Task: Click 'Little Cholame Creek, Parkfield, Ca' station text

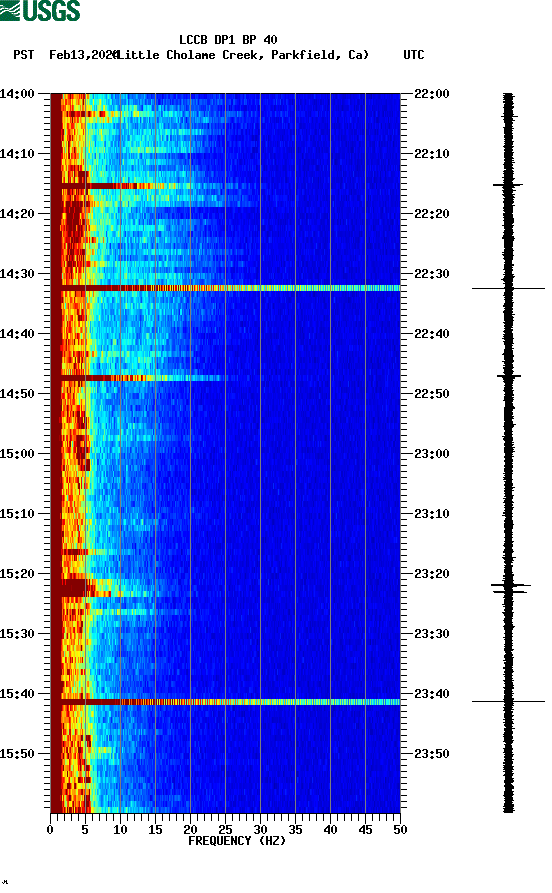Action: (x=242, y=55)
